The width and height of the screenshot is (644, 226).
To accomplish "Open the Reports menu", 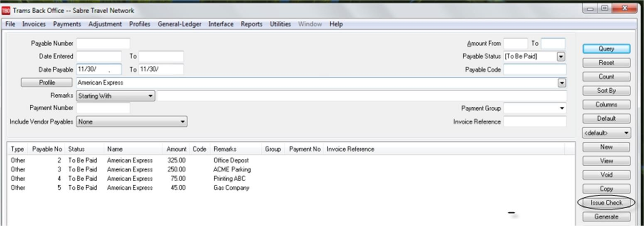I will coord(251,24).
